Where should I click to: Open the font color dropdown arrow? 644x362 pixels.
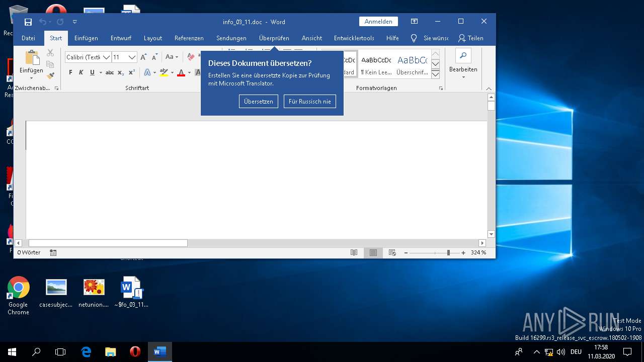click(x=189, y=72)
